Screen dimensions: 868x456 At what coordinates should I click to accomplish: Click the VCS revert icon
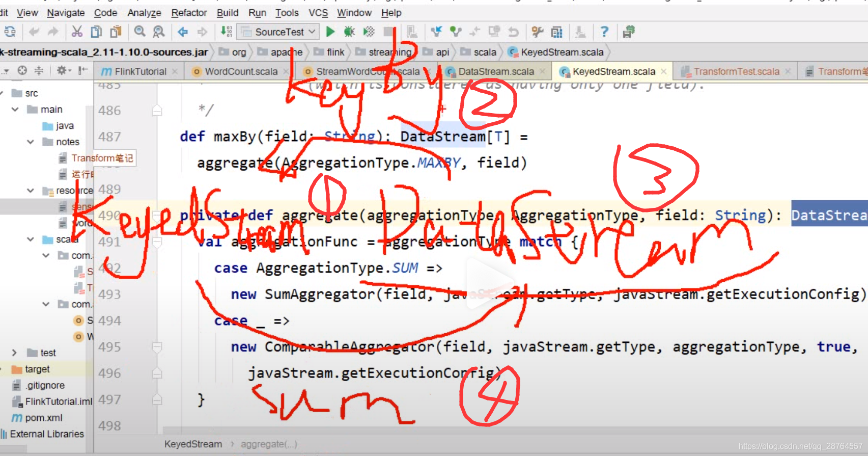click(513, 32)
